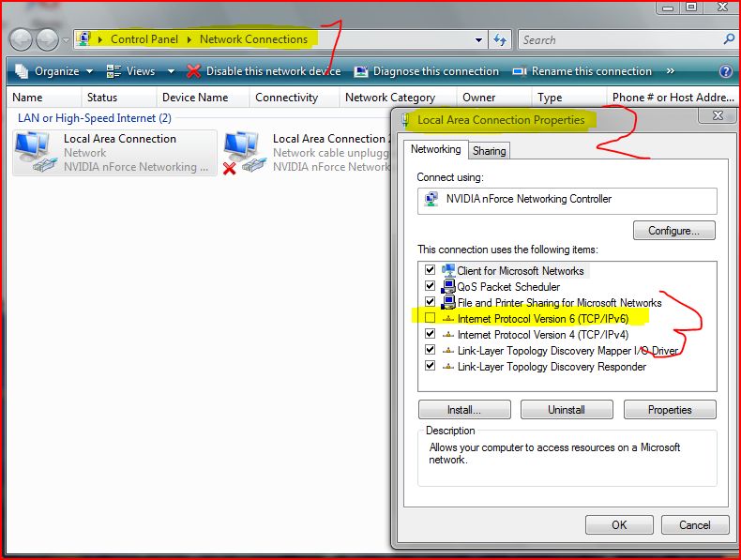This screenshot has height=560, width=741.
Task: Sort by the Owner column header
Action: pos(494,98)
